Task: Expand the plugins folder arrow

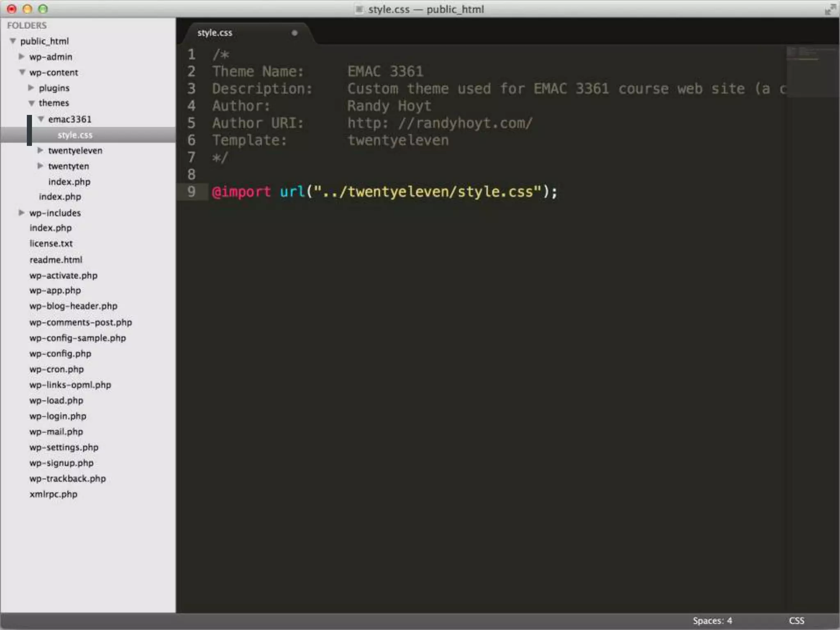Action: (31, 88)
